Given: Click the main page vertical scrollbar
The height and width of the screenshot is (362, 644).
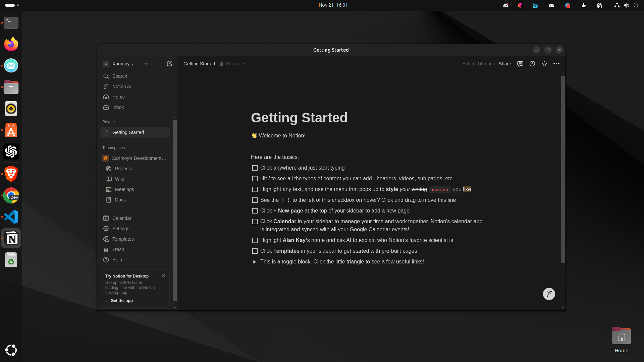Looking at the screenshot, I should [563, 169].
